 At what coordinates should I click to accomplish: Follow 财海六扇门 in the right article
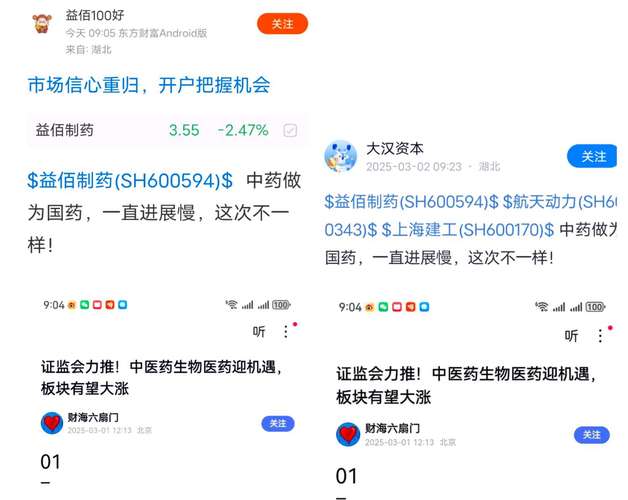point(592,435)
